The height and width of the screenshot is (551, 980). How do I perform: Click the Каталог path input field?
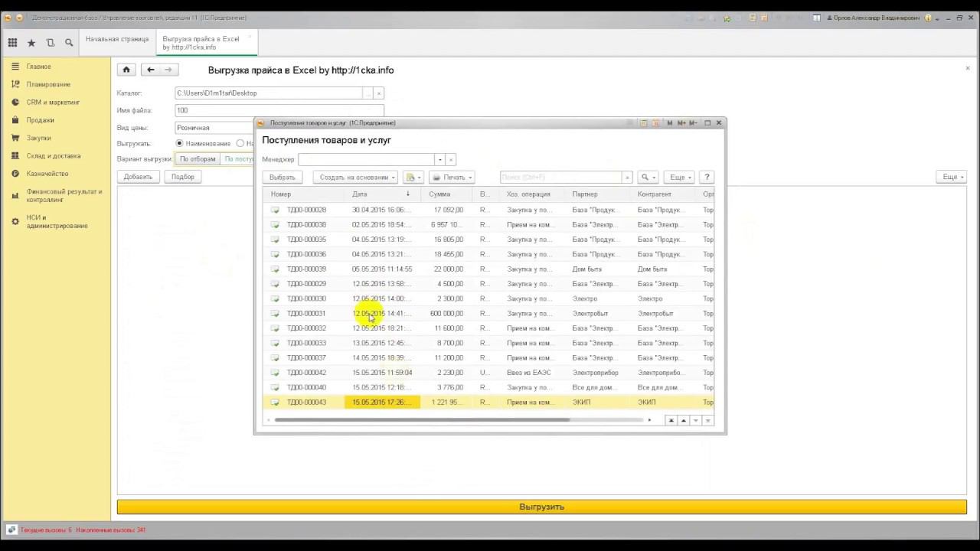click(x=269, y=93)
